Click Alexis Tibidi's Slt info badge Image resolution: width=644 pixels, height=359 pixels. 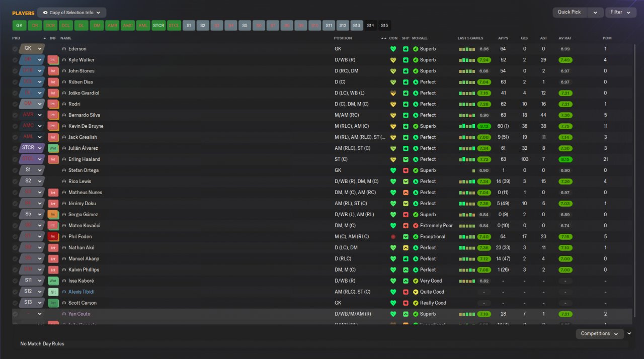53,292
